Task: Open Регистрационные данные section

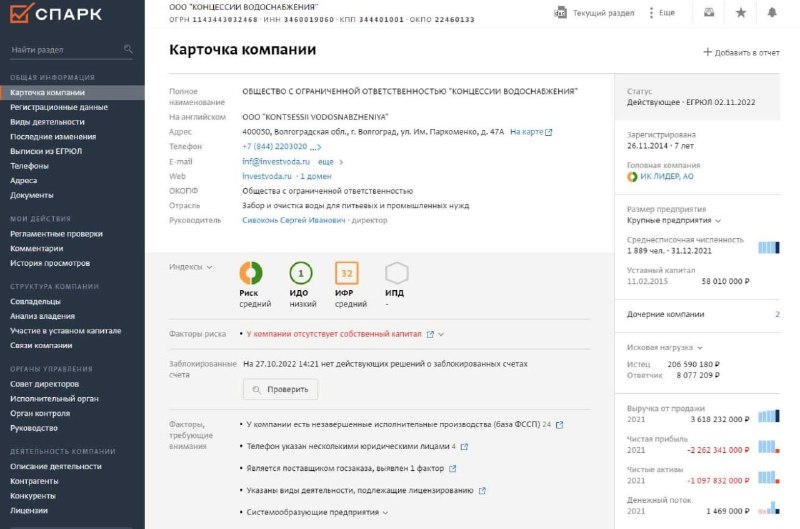Action: click(x=59, y=107)
